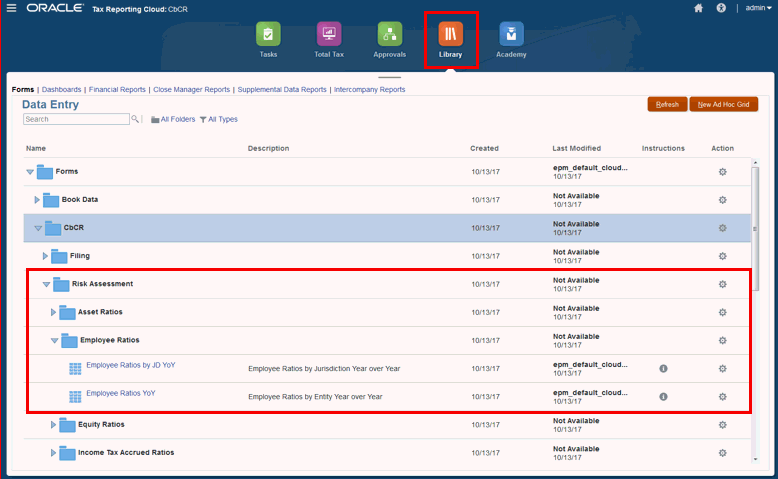The width and height of the screenshot is (778, 479).
Task: Collapse the Forms folder
Action: [x=30, y=172]
